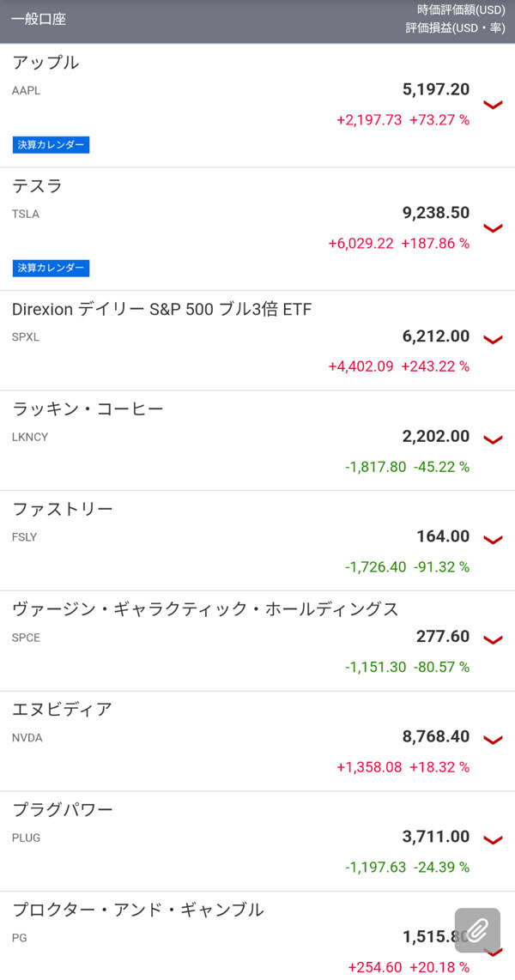Expand the SPXL ETF row chevron

(x=493, y=340)
